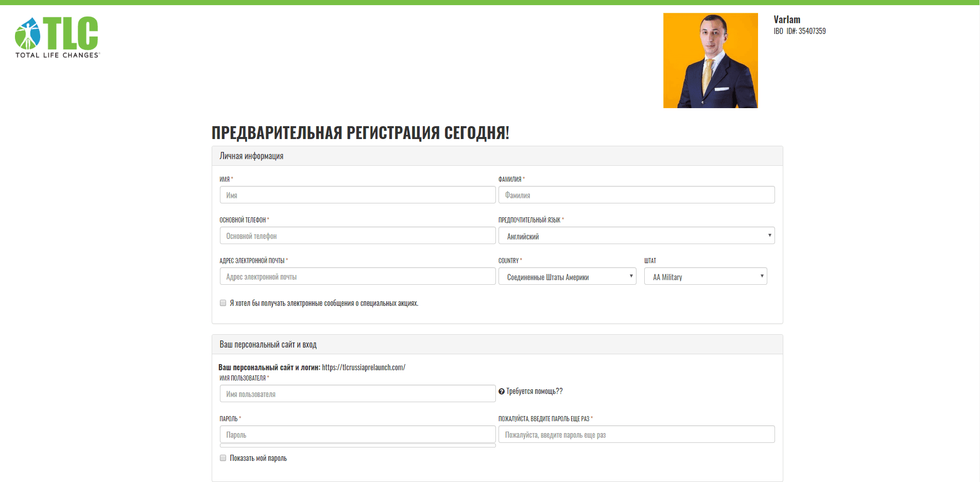
Task: Click the help question mark icon
Action: (x=502, y=391)
